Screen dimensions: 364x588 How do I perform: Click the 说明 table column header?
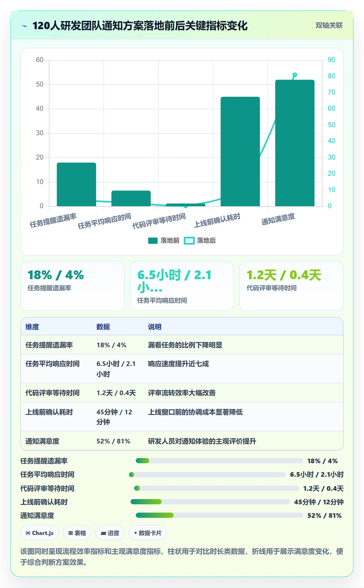coord(155,327)
